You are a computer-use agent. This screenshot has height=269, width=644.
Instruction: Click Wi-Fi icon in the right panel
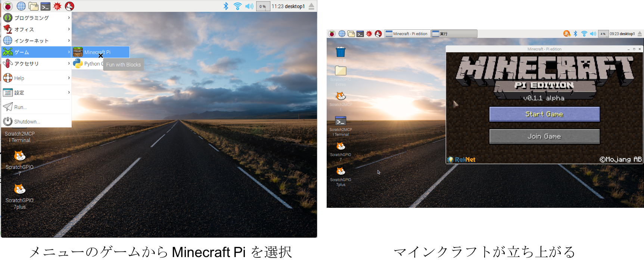pos(584,34)
